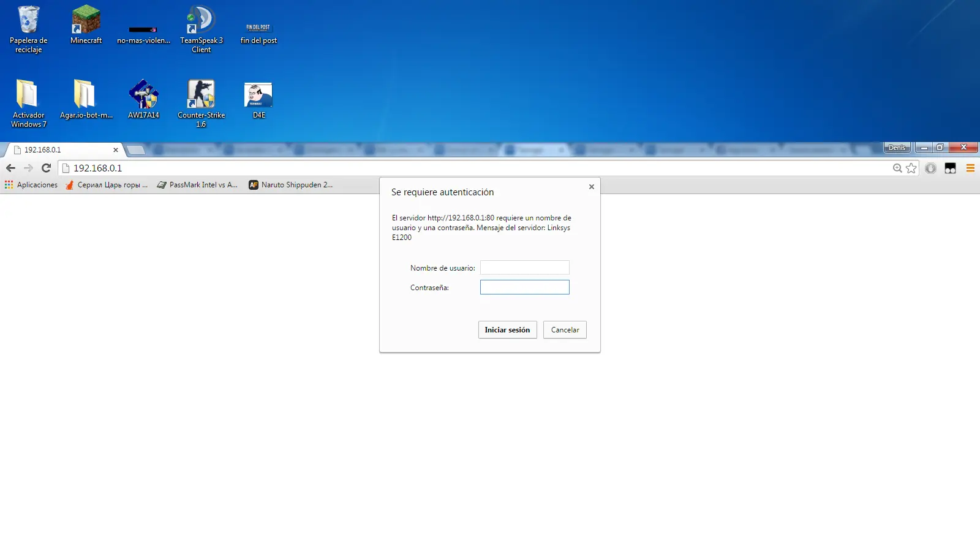This screenshot has height=551, width=980.
Task: Reload the 192.168.0.1 page
Action: pyautogui.click(x=46, y=168)
